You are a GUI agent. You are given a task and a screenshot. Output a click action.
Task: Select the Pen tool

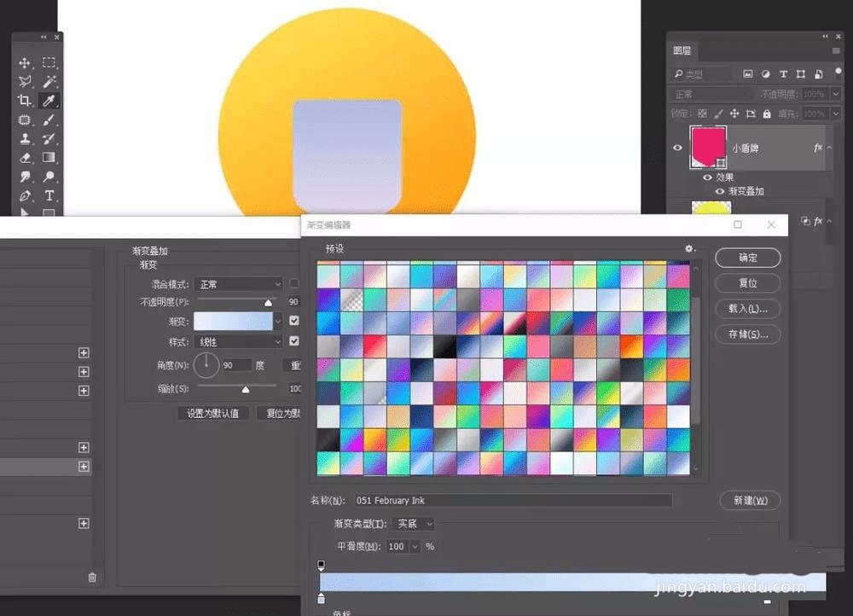tap(25, 196)
